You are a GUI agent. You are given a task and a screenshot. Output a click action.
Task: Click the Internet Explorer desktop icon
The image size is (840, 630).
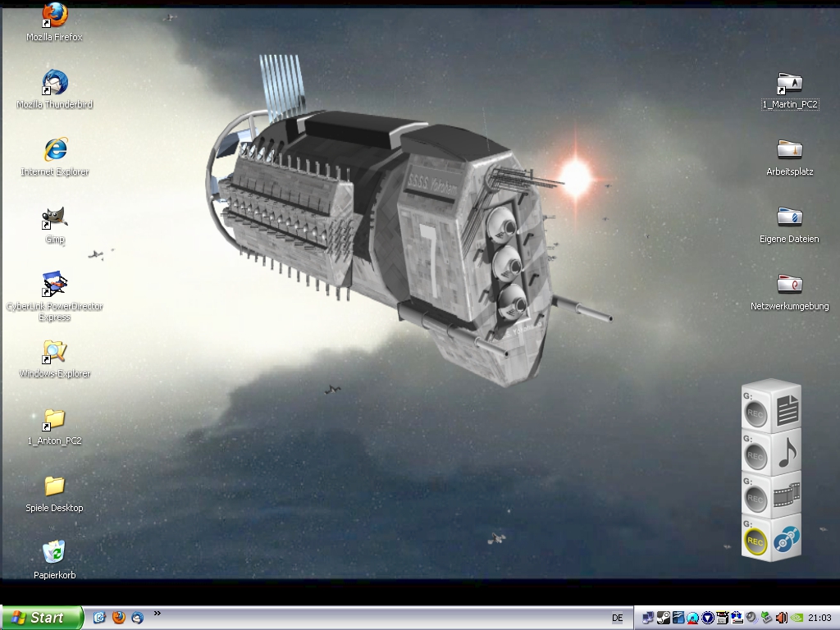click(54, 150)
